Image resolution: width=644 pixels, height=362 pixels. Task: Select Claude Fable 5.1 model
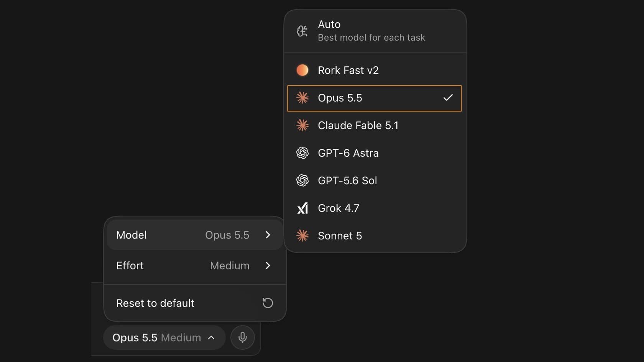tap(375, 125)
